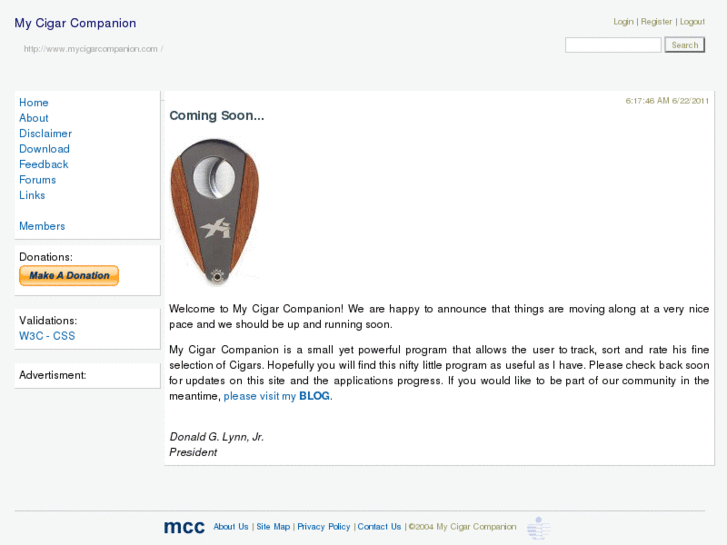Focus the search text field
The image size is (727, 545).
pyautogui.click(x=613, y=45)
